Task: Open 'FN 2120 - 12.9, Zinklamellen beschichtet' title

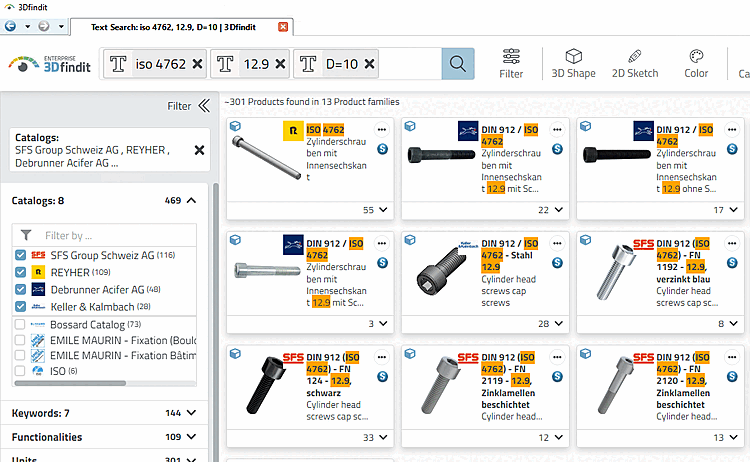Action: point(684,381)
